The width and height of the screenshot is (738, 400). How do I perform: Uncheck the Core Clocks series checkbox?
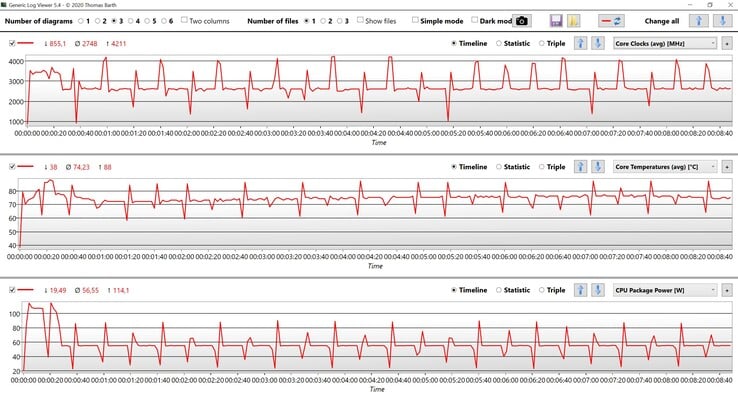click(x=12, y=43)
